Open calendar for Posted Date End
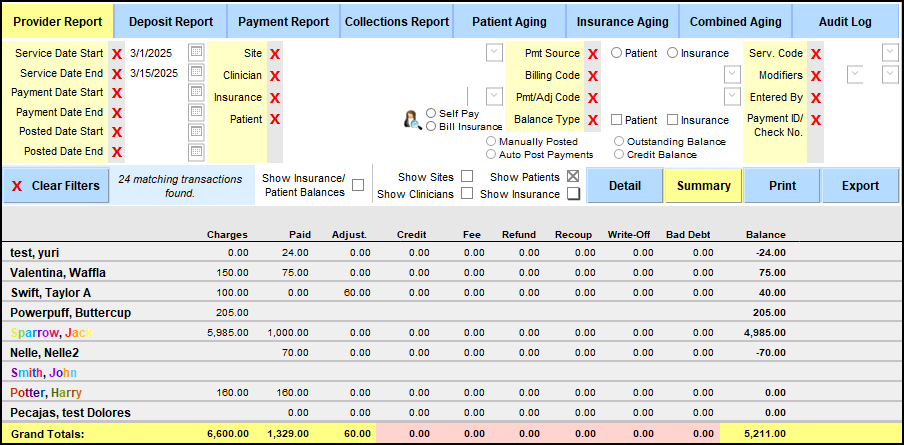Screen dimensions: 904x445 click(196, 152)
